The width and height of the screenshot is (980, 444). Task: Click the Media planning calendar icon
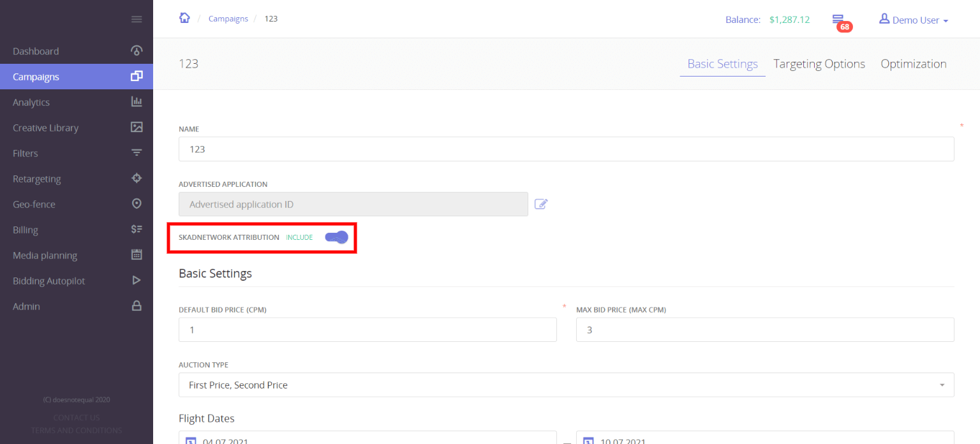point(137,255)
